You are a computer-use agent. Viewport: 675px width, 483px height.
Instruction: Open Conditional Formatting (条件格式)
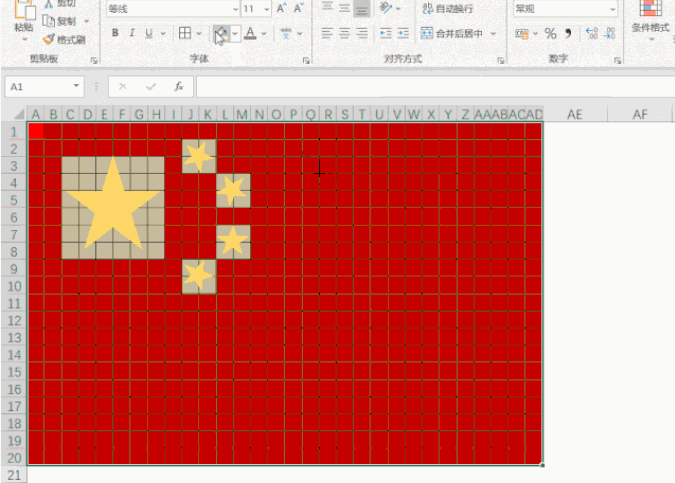(x=651, y=19)
